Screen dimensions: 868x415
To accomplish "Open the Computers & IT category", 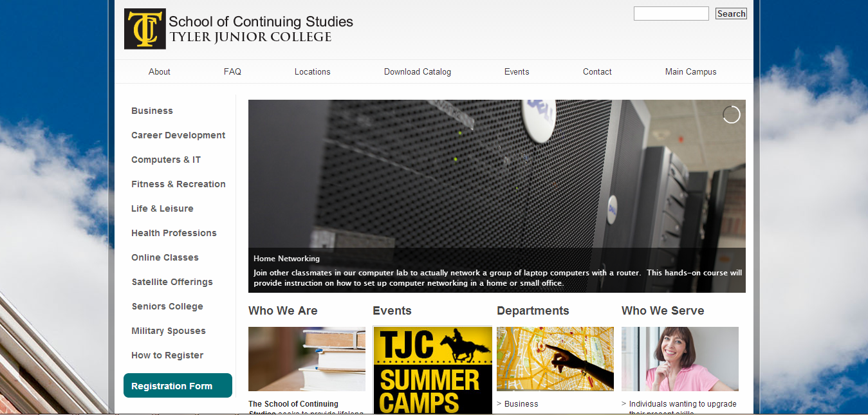I will 166,160.
